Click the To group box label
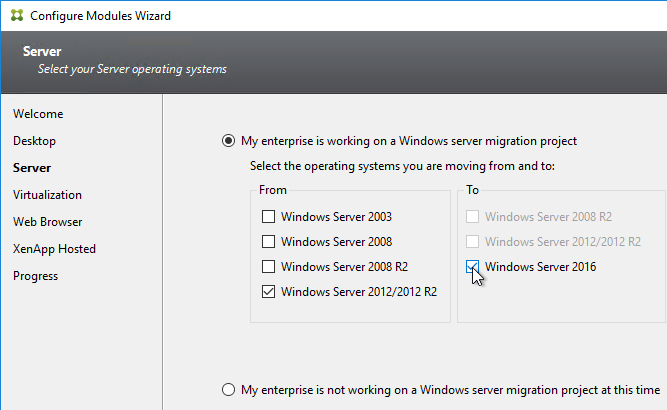Image resolution: width=667 pixels, height=410 pixels. (x=472, y=190)
